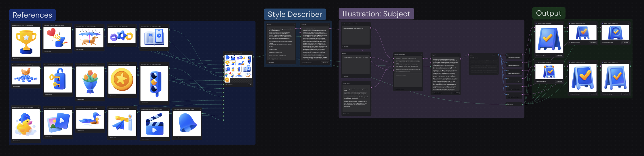
Task: Edit the 'Generate 6 prompts' text field
Action: point(356,35)
